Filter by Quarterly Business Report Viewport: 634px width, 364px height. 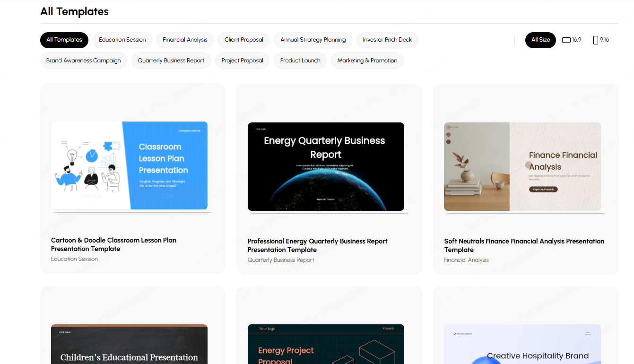171,61
